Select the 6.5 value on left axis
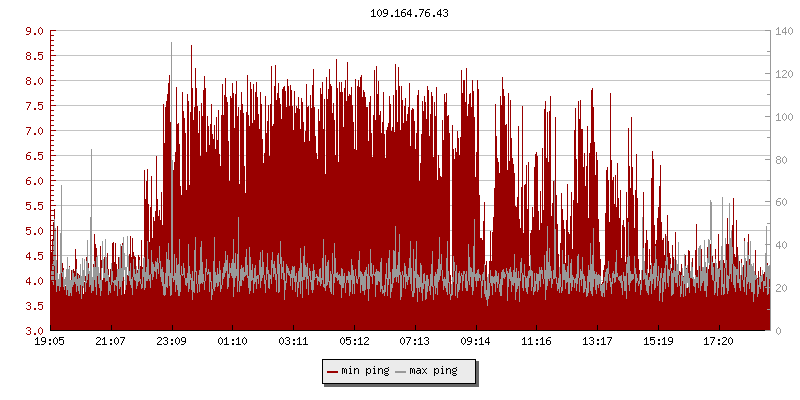 34,156
